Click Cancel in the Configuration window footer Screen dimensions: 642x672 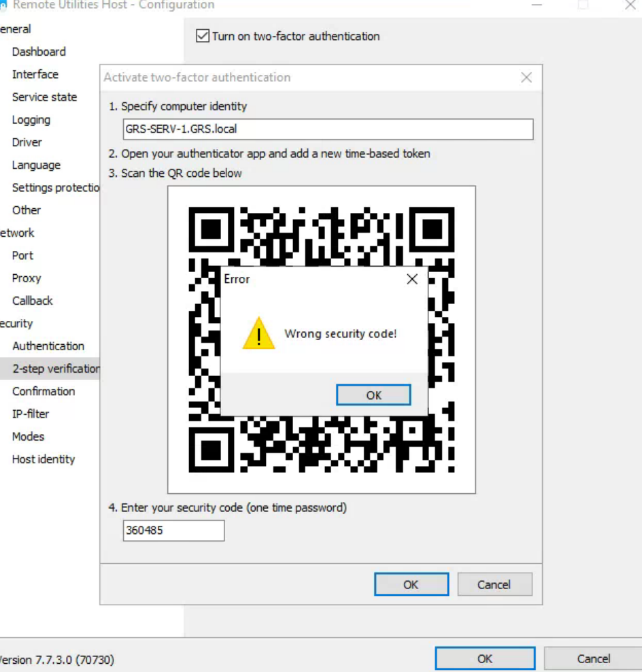point(593,658)
